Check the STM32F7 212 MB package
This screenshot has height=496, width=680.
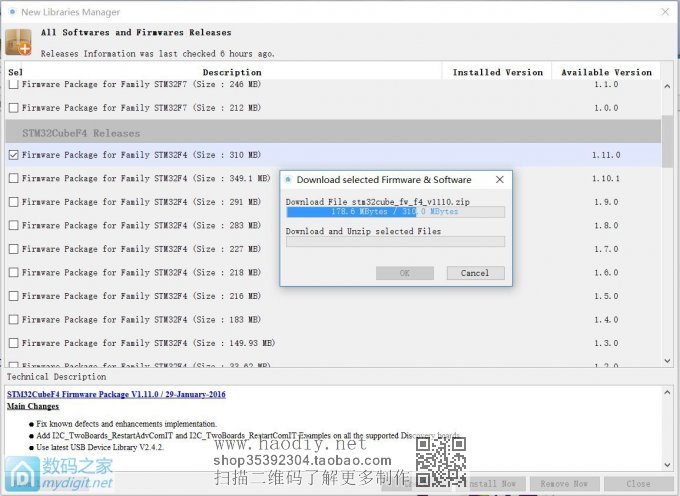pos(13,108)
